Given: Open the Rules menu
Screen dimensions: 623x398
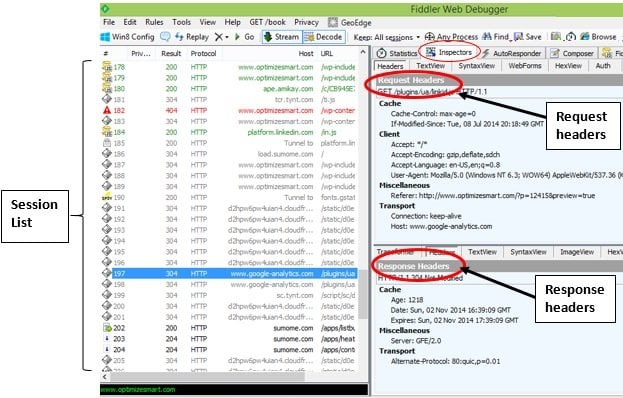Looking at the screenshot, I should click(154, 22).
